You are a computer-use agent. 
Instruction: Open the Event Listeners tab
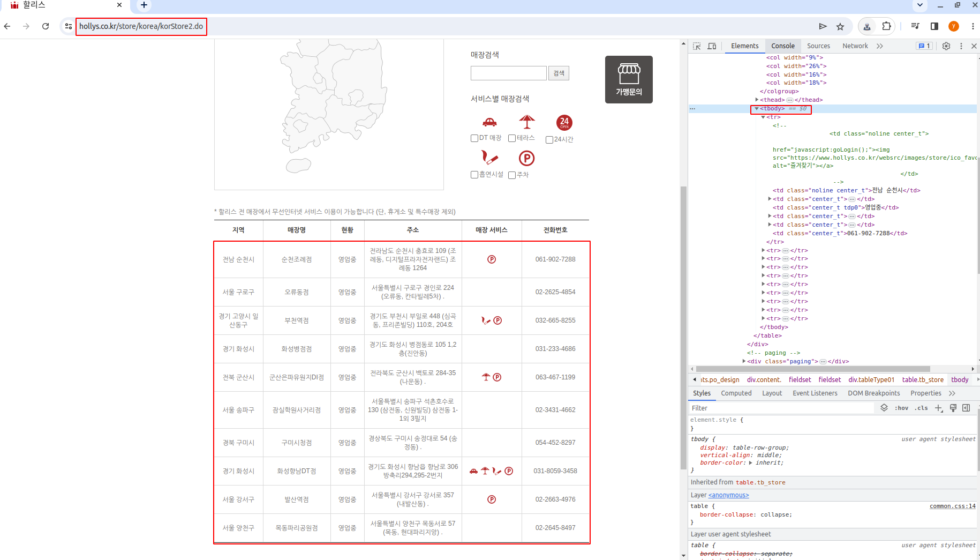815,393
